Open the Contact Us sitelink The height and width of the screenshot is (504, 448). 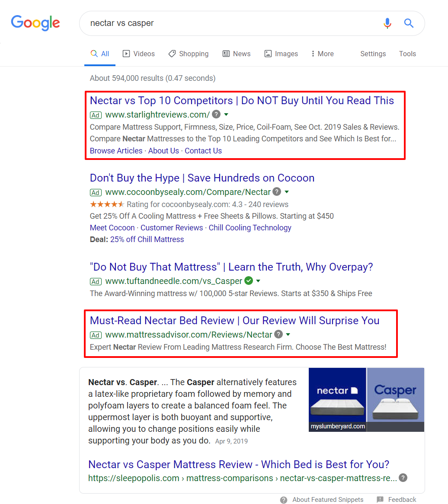click(x=203, y=151)
